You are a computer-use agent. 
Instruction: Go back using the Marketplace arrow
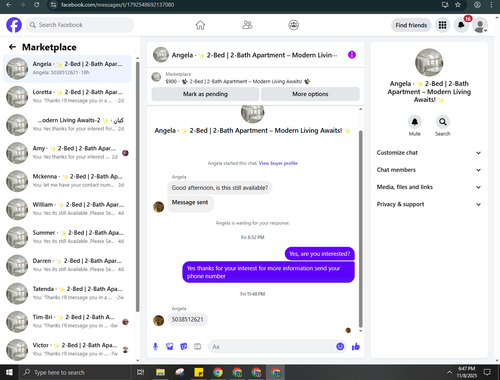click(x=13, y=47)
